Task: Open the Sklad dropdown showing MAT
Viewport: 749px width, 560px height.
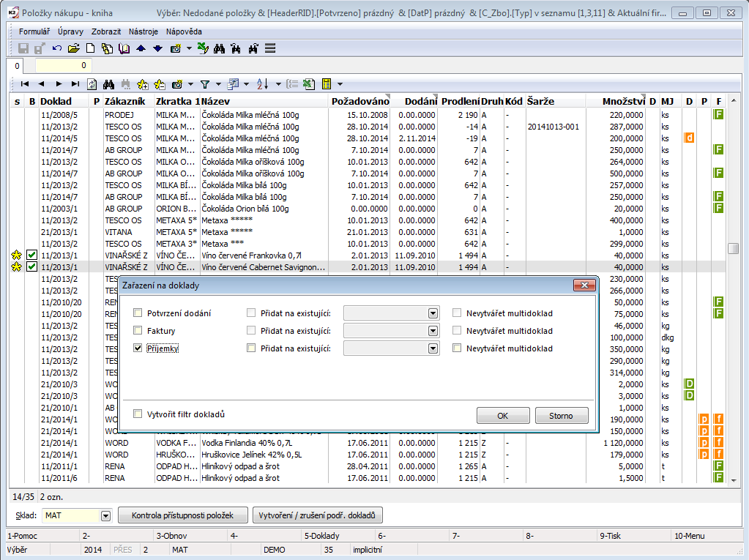Action: point(105,516)
